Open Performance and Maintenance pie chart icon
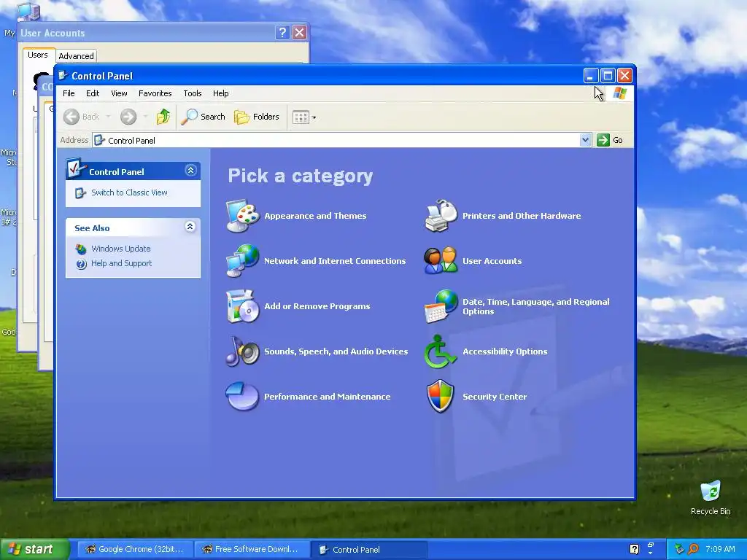This screenshot has height=560, width=747. 242,396
